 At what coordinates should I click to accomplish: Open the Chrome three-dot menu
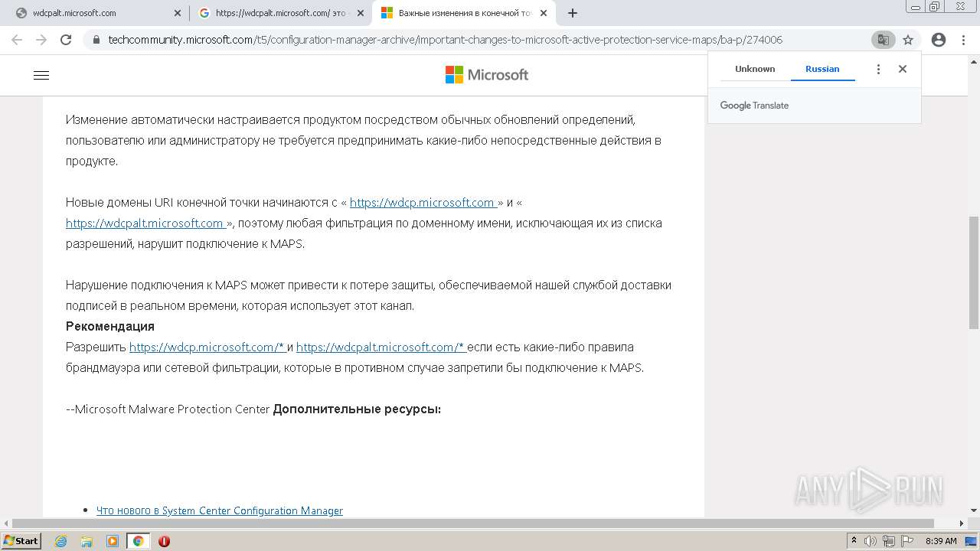(x=964, y=40)
